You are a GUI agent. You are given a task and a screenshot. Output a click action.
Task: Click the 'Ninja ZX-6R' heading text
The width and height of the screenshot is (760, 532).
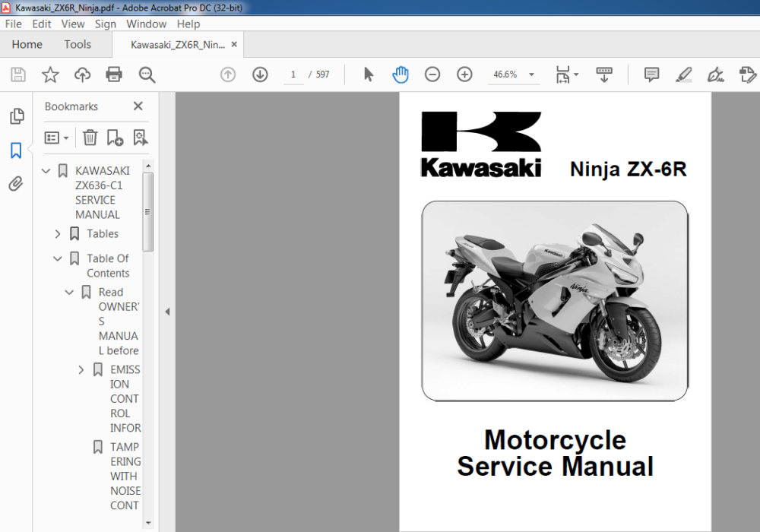(x=629, y=169)
